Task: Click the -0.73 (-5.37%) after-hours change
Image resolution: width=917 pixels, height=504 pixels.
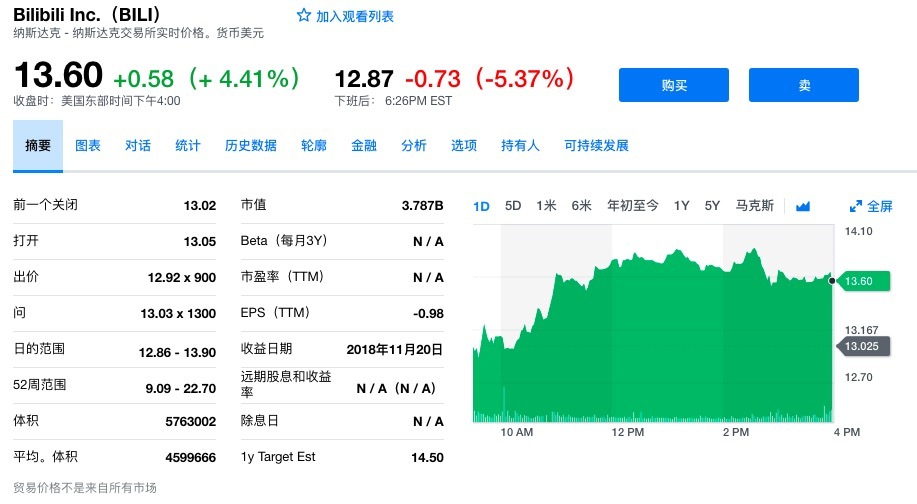Action: point(489,79)
